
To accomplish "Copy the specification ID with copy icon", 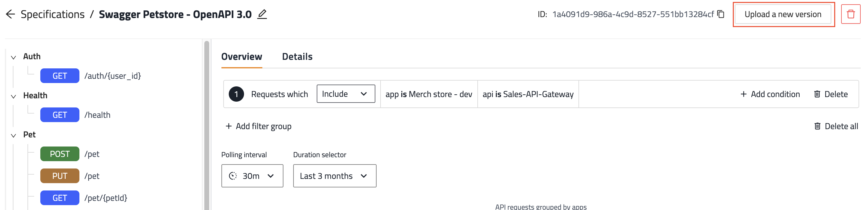I will click(721, 14).
